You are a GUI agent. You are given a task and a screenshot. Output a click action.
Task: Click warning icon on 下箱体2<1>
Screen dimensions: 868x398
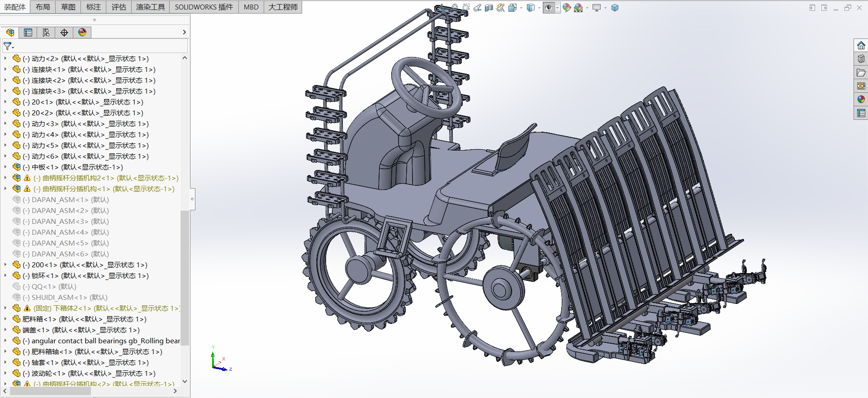click(27, 308)
